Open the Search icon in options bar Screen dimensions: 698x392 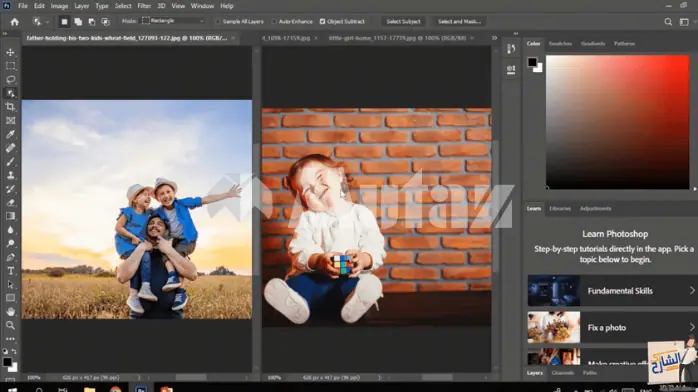point(668,22)
